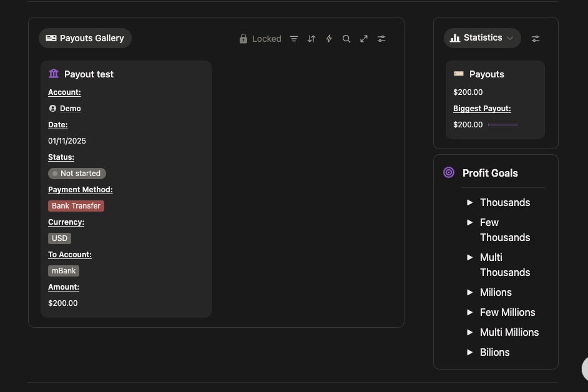
Task: Open the Payouts statistics card
Action: coord(486,74)
